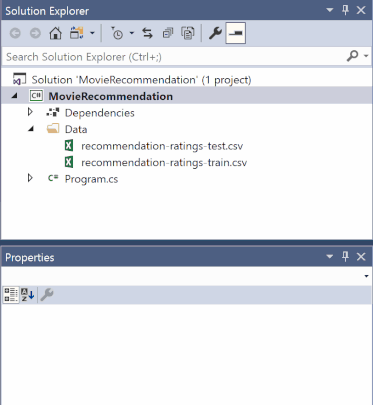Switch between solutions and folder views
Viewport: 373px width, 405px height.
[77, 33]
